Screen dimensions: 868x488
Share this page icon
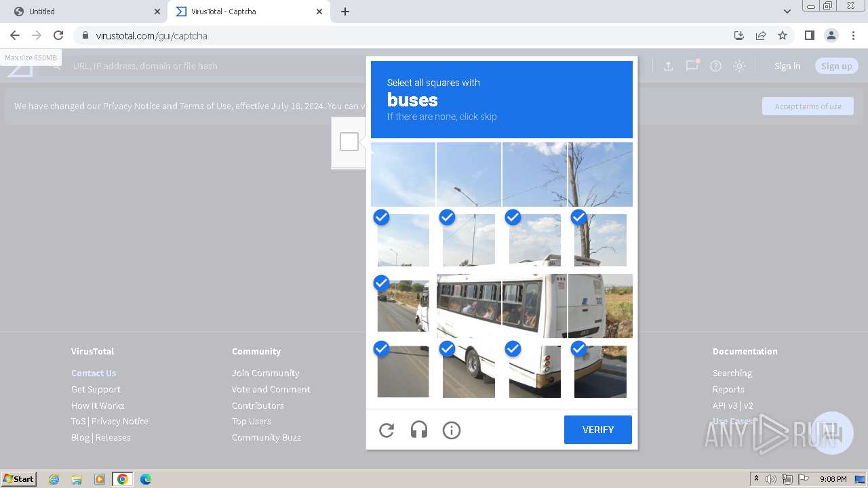761,35
